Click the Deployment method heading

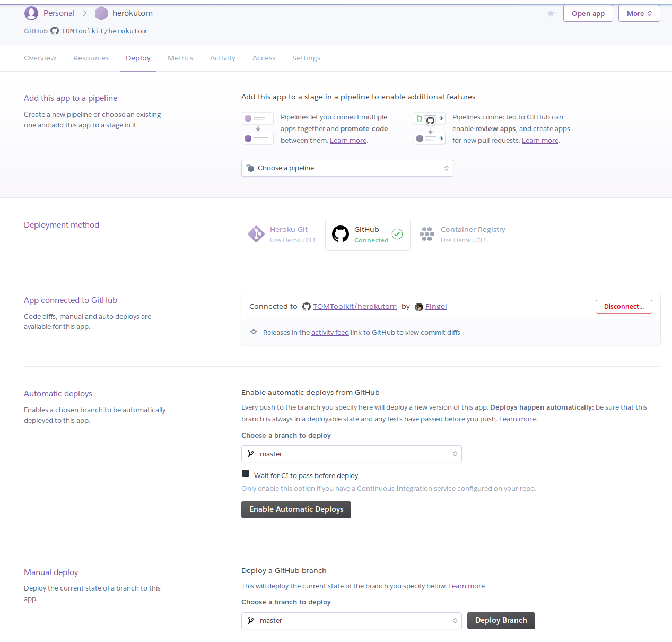62,225
